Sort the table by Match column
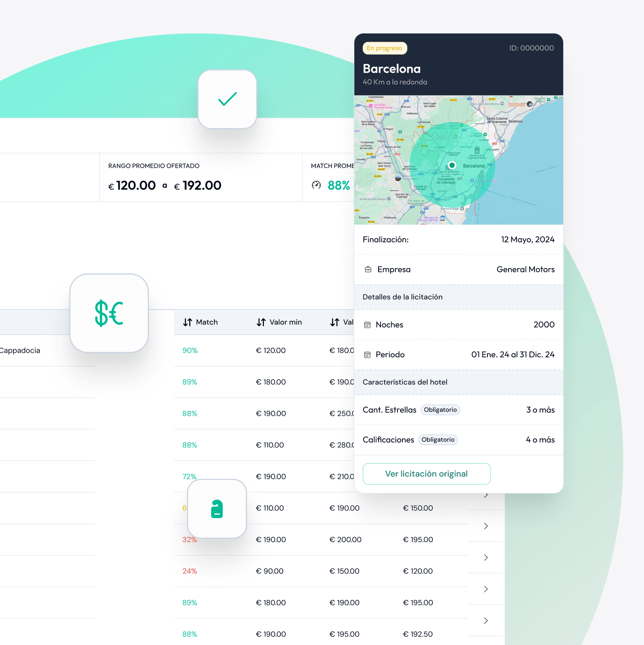The height and width of the screenshot is (645, 644). [x=200, y=322]
